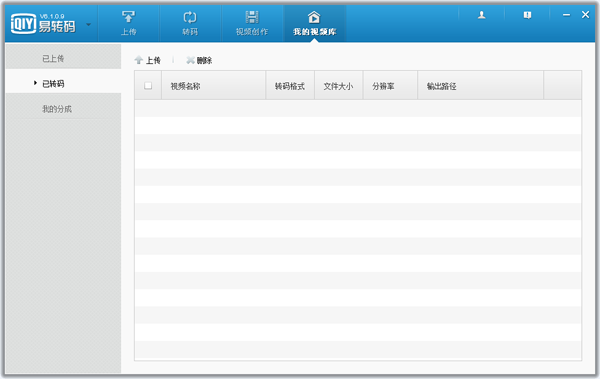This screenshot has height=379, width=600.
Task: Open the user account icon
Action: pyautogui.click(x=481, y=15)
